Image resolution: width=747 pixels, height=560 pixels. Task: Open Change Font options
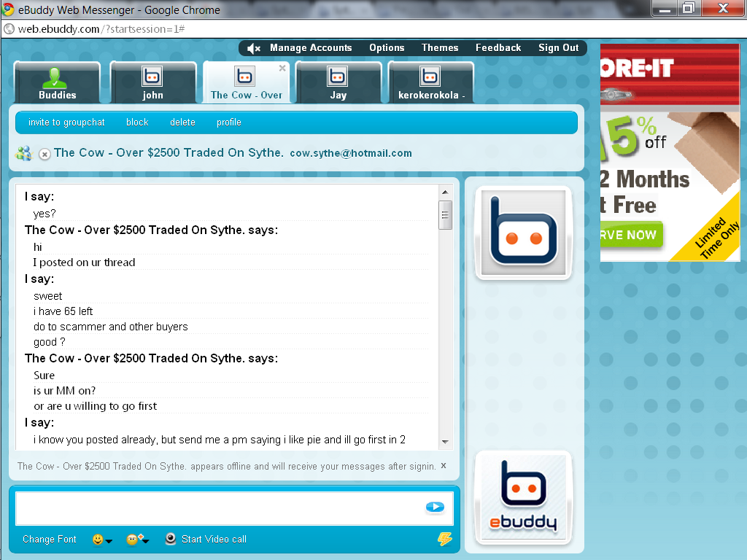coord(50,539)
